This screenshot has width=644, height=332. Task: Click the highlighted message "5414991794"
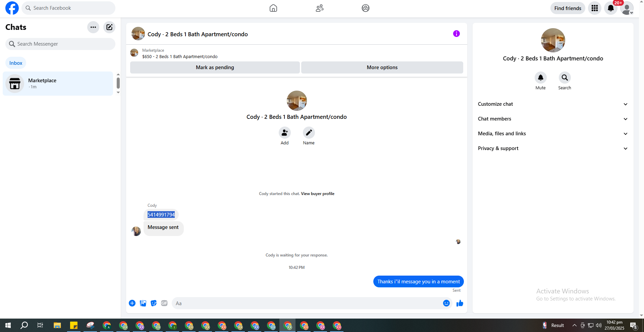point(161,215)
